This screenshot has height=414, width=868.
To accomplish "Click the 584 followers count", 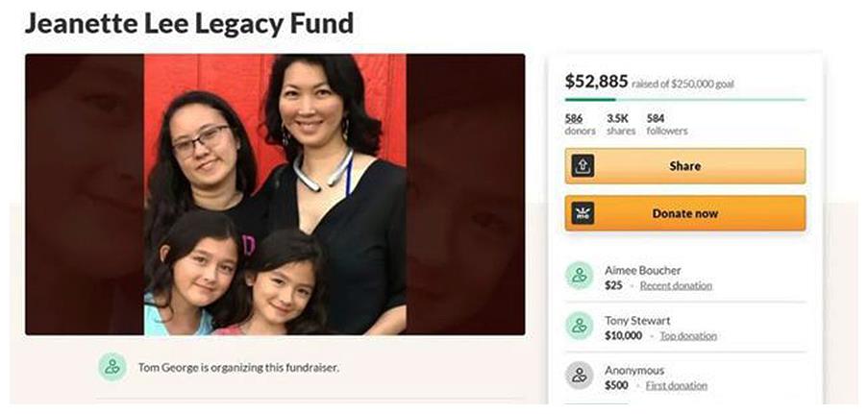I will click(667, 125).
